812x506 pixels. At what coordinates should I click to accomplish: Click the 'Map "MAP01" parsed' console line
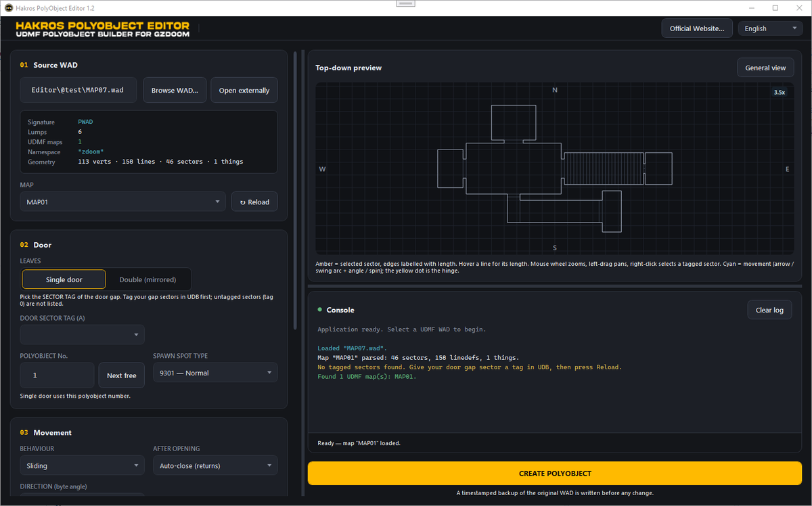418,358
